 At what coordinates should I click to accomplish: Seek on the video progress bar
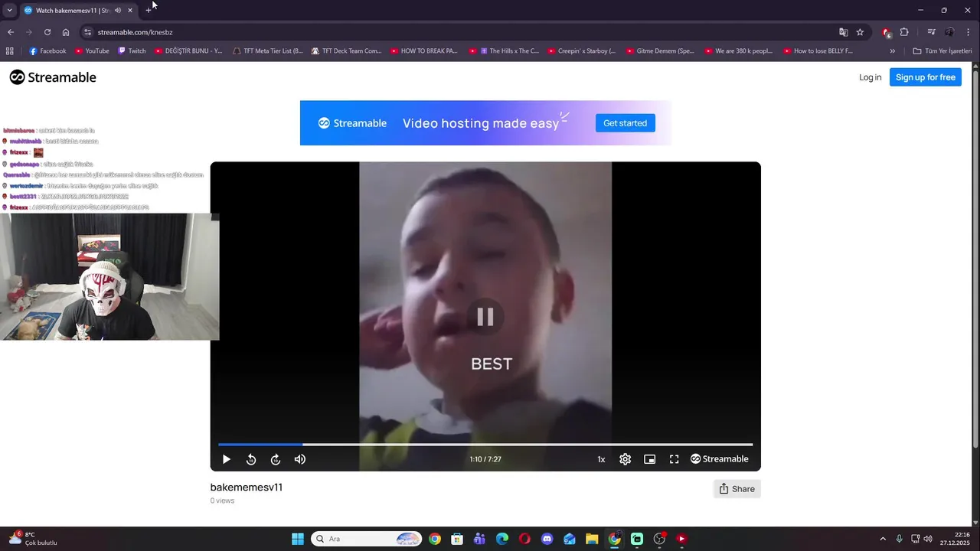click(485, 444)
